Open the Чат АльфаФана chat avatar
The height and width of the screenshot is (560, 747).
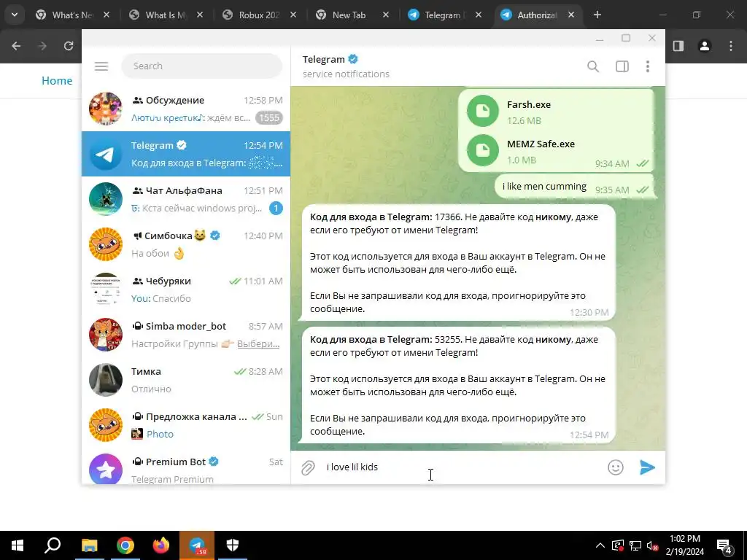coord(106,199)
